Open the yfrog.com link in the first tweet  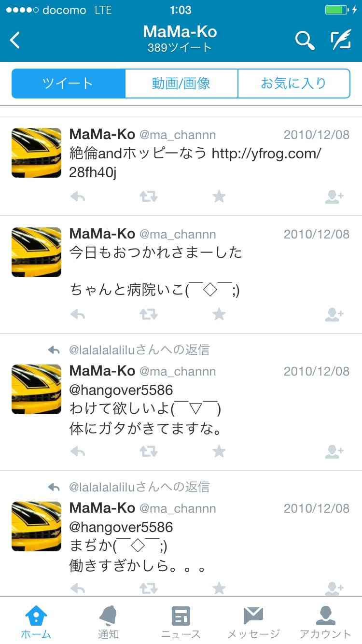pyautogui.click(x=195, y=163)
